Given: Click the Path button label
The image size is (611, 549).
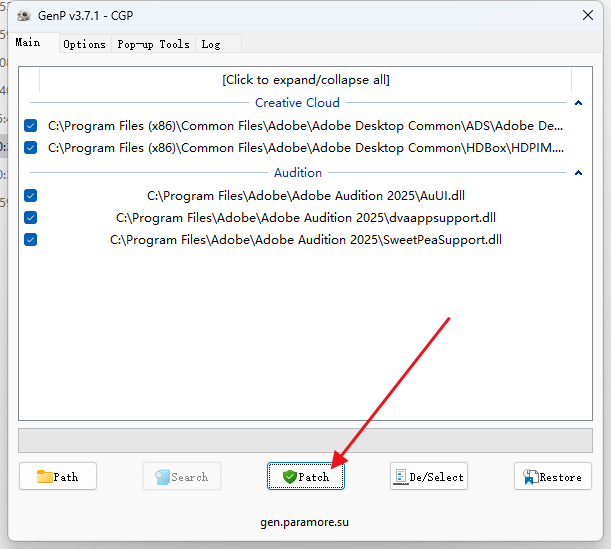Looking at the screenshot, I should 66,477.
